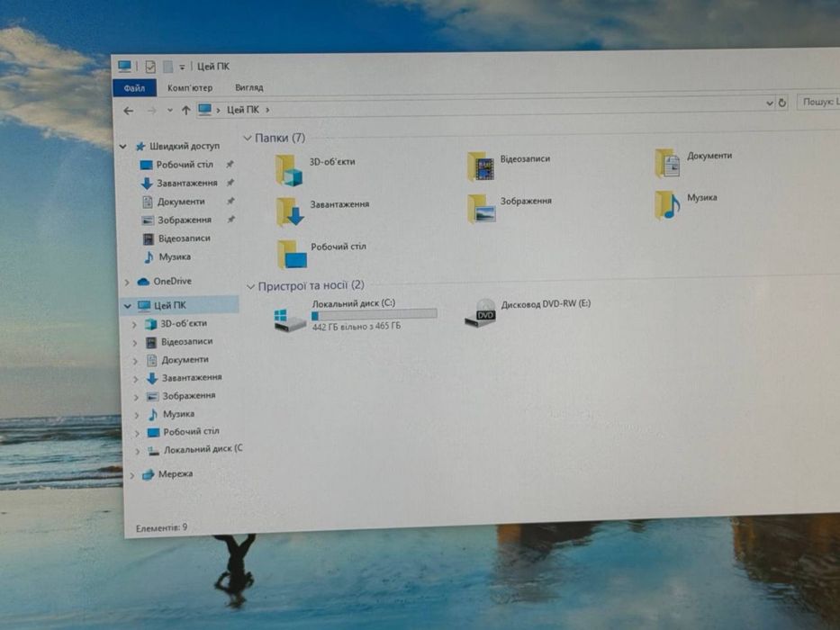This screenshot has height=630, width=840.
Task: Click Цей ПК breadcrumb in address bar
Action: coord(243,110)
